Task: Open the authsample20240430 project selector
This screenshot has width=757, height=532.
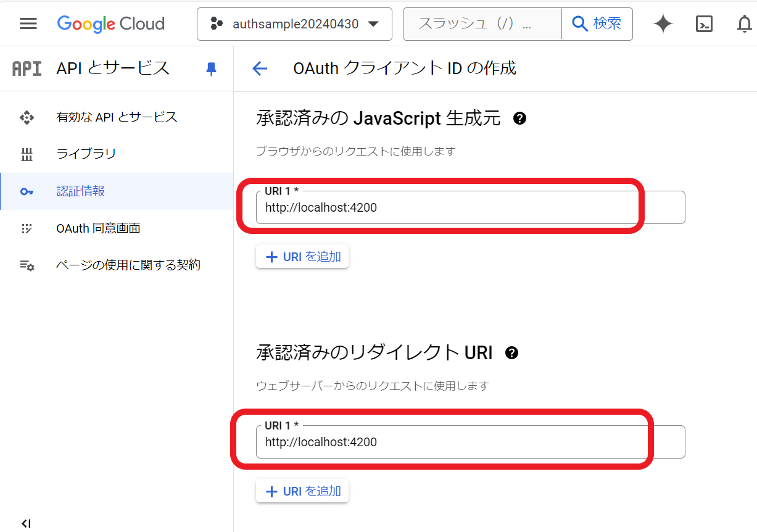Action: 294,24
